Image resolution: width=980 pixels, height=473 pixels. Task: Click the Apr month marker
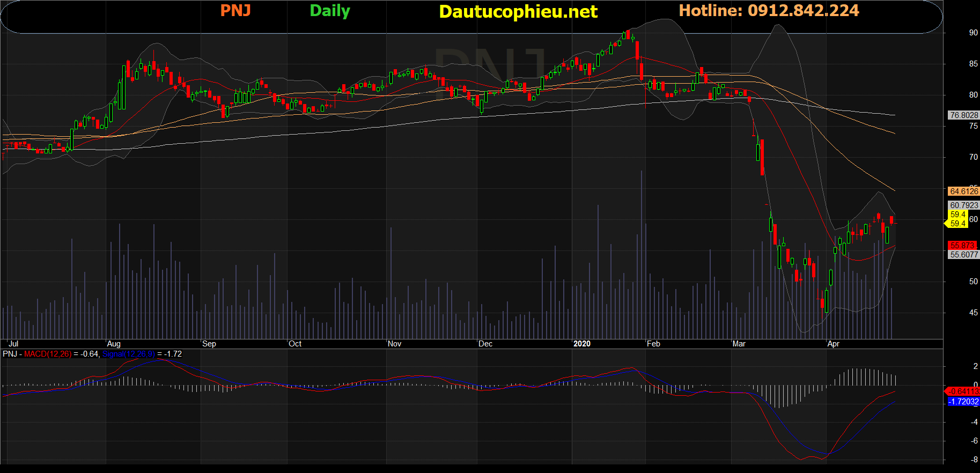pos(834,344)
